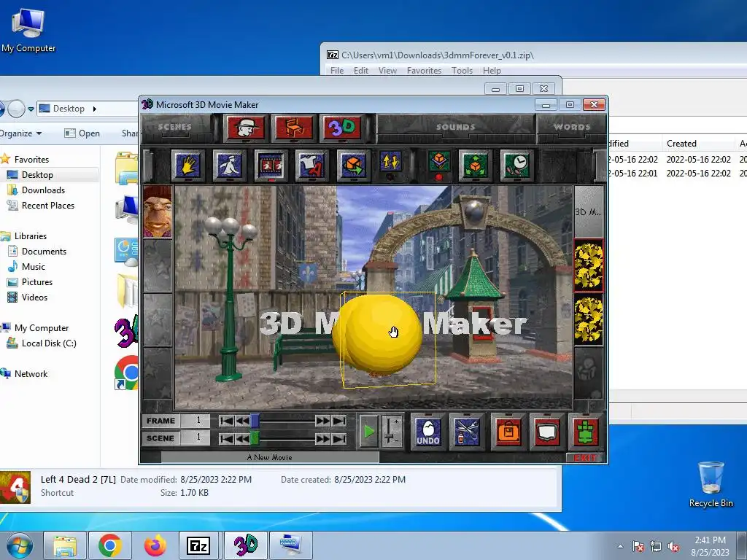This screenshot has width=747, height=560.
Task: Click the SOUNDS label in 3D Movie Maker
Action: pos(455,127)
